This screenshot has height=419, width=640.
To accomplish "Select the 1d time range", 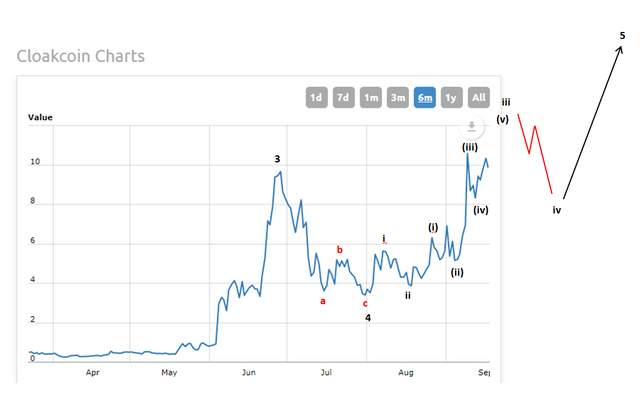I will pos(316,97).
